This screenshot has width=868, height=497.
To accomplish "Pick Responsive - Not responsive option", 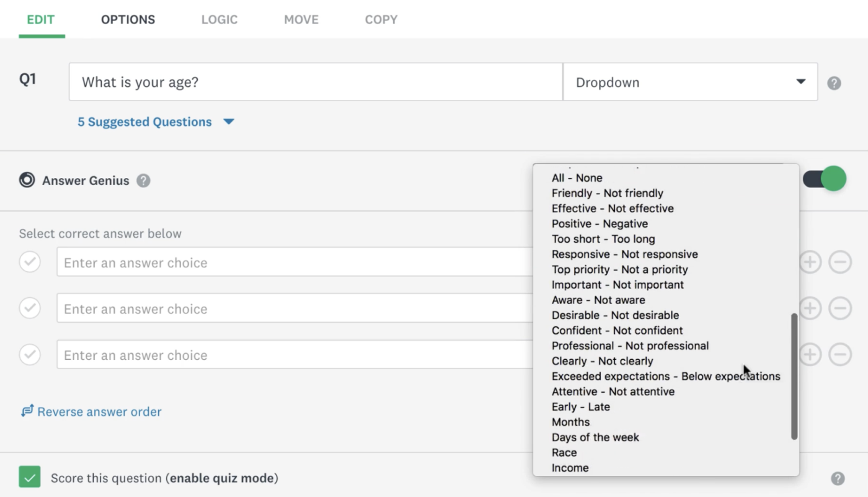I will (625, 254).
